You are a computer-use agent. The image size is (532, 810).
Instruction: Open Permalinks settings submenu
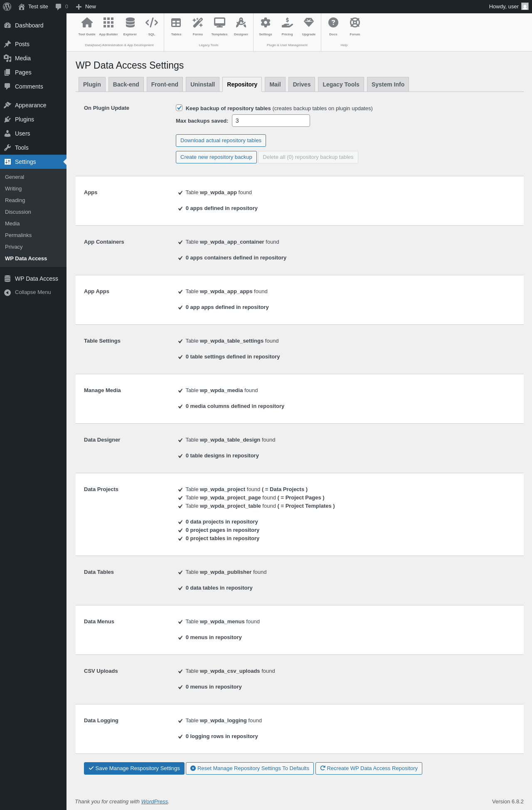(x=33, y=235)
